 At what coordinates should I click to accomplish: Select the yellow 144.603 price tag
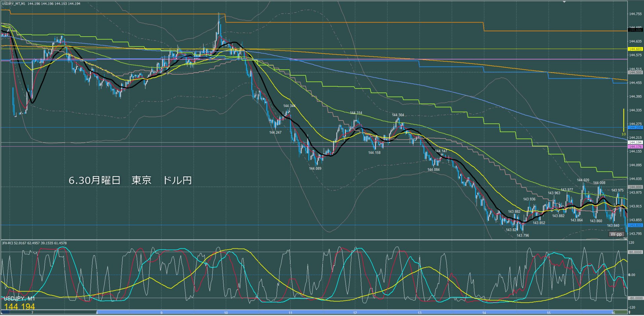[x=635, y=49]
